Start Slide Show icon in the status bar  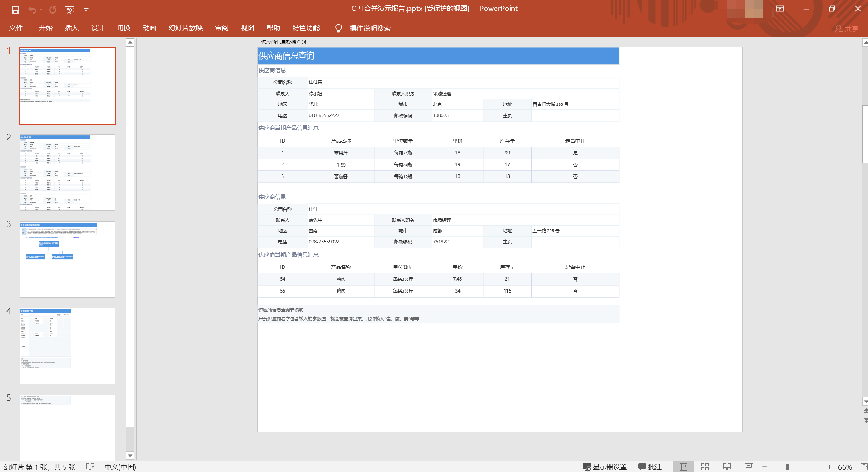[x=749, y=467]
